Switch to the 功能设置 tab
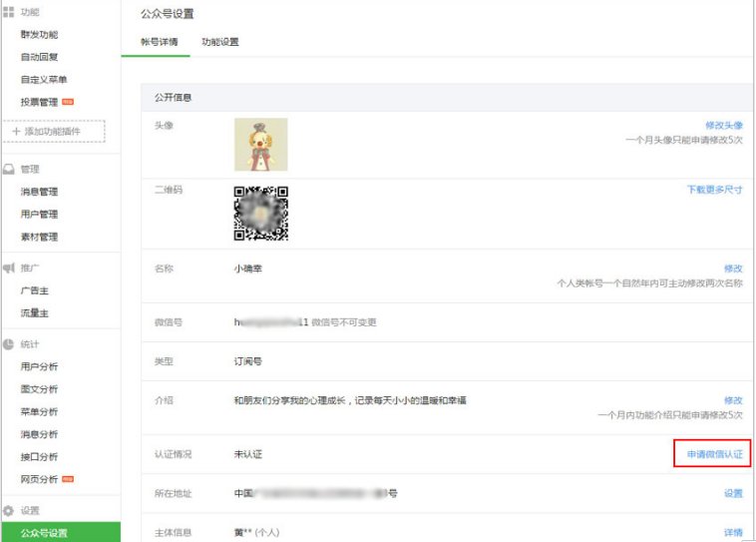Image resolution: width=756 pixels, height=542 pixels. [219, 42]
